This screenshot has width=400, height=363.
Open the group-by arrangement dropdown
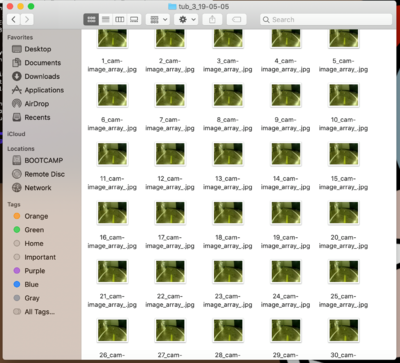[x=158, y=20]
